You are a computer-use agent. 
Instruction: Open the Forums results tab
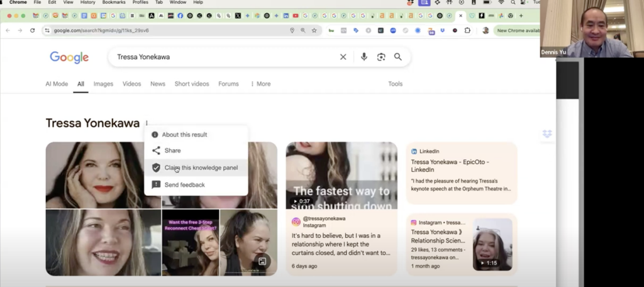pos(228,84)
